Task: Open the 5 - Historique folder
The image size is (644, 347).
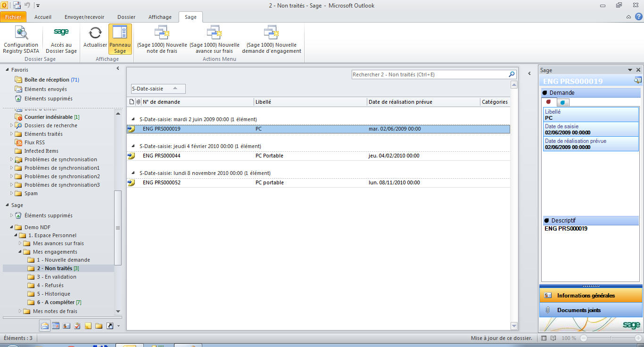Action: tap(53, 294)
